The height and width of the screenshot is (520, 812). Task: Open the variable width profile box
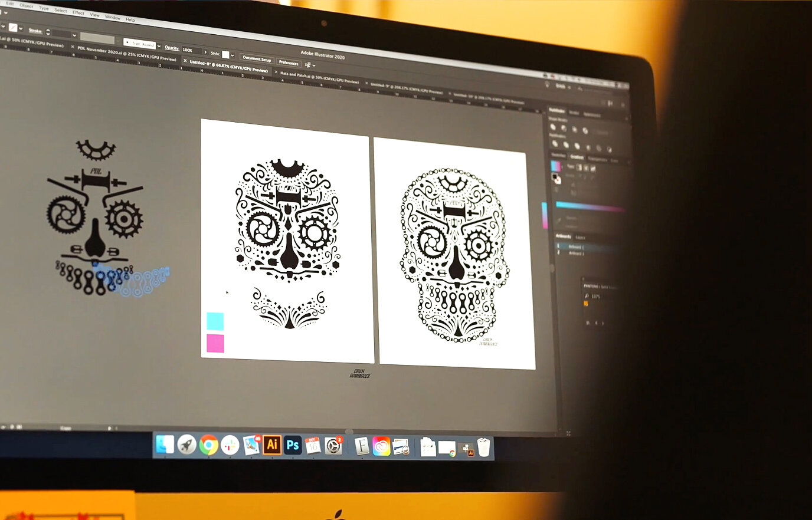pyautogui.click(x=97, y=38)
